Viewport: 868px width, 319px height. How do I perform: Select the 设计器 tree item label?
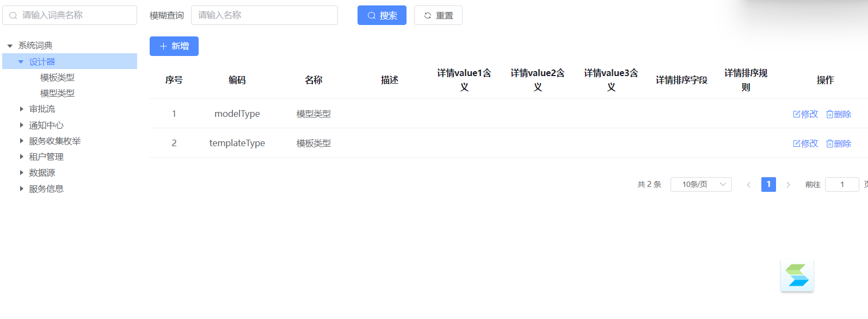(x=42, y=61)
